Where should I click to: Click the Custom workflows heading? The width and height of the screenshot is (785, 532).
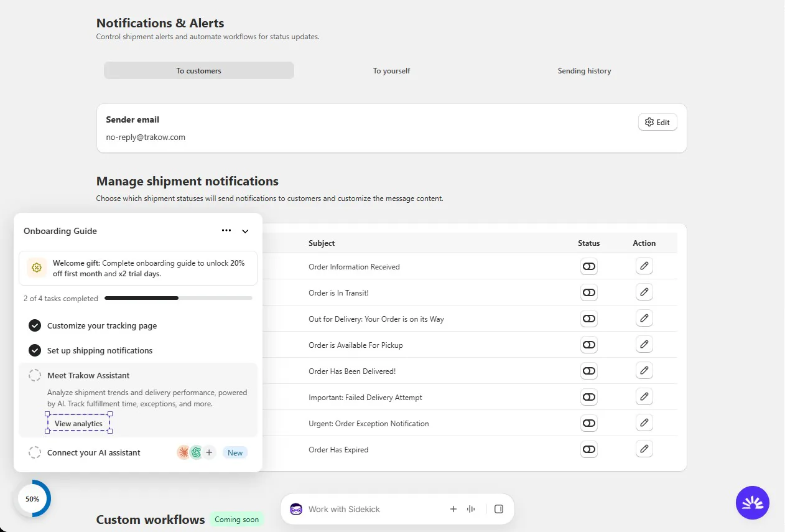151,519
